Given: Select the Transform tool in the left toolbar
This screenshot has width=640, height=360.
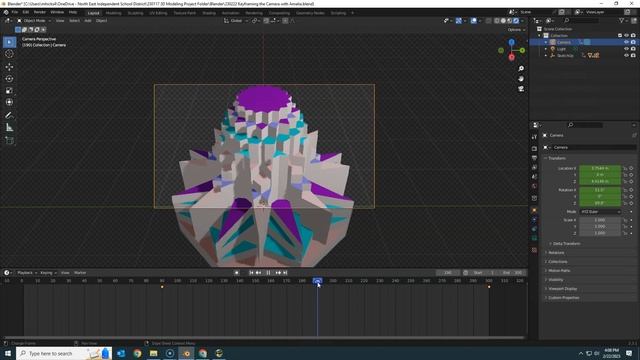Looking at the screenshot, I should (9, 102).
